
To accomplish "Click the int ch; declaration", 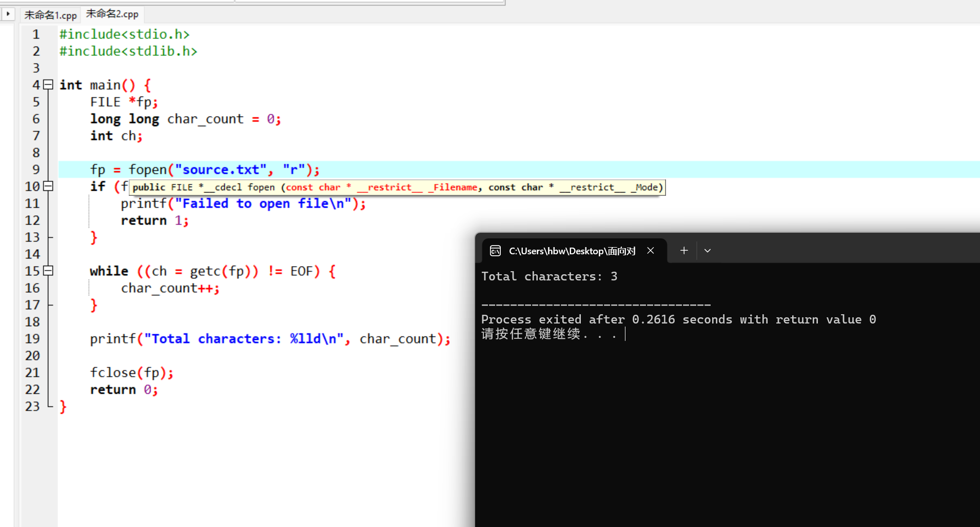I will pos(116,136).
